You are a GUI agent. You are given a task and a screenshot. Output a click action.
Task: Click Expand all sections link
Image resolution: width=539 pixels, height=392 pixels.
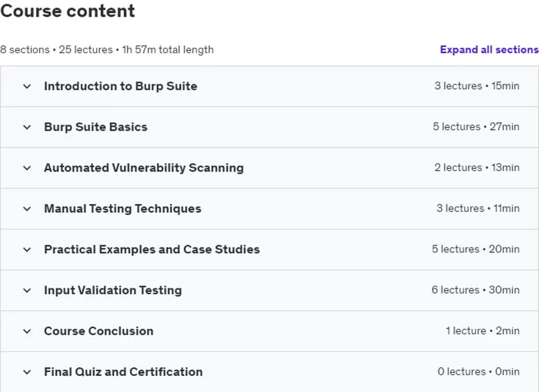(489, 50)
